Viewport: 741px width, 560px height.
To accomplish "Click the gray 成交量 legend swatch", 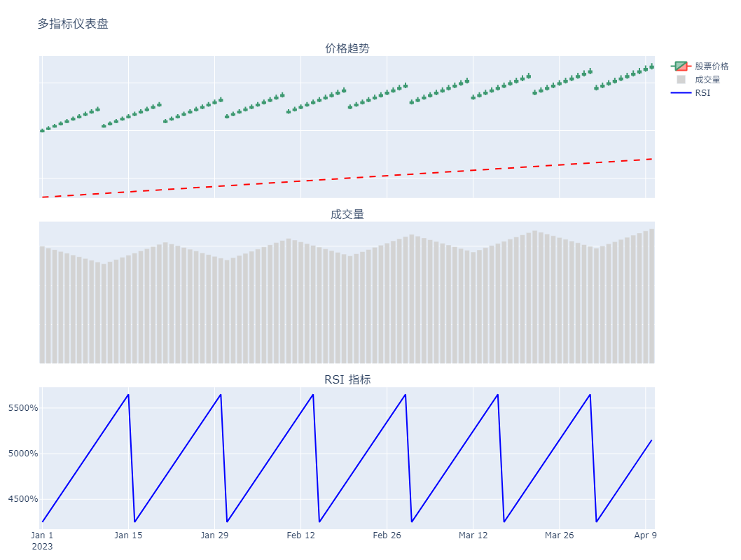I will (681, 79).
